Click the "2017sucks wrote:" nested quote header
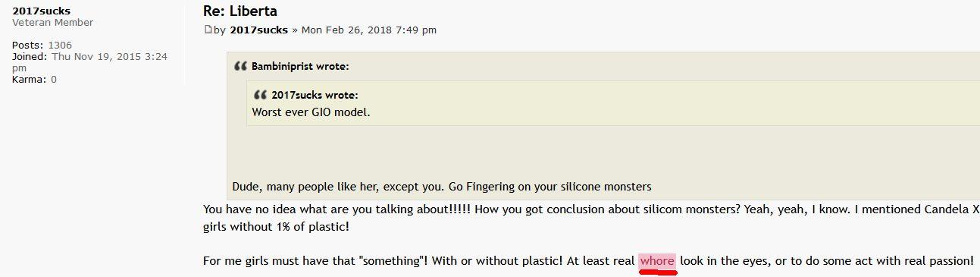The height and width of the screenshot is (277, 980). point(315,95)
